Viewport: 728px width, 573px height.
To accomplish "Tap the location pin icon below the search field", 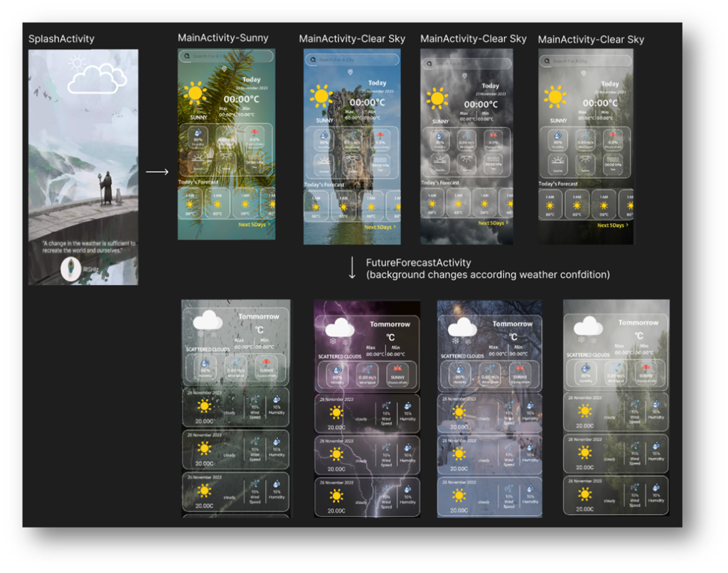I will [224, 68].
